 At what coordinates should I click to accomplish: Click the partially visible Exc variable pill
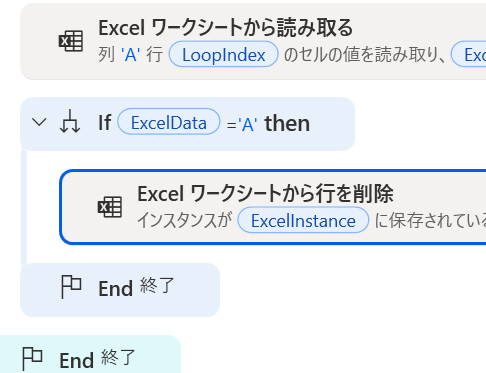point(469,54)
